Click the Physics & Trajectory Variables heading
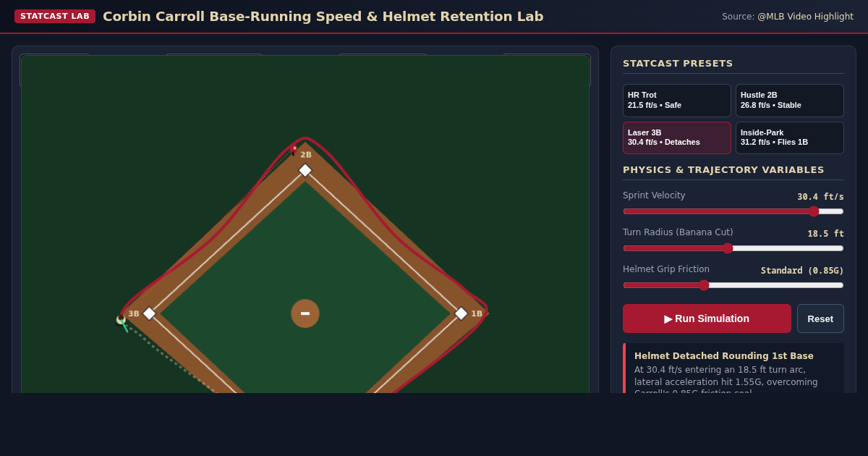 click(x=723, y=170)
